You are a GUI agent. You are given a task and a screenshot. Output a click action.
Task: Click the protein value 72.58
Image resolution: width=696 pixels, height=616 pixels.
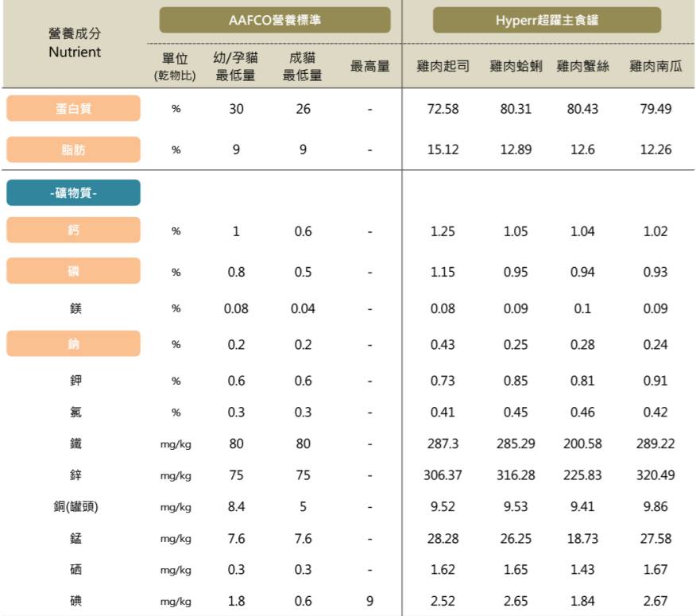443,109
